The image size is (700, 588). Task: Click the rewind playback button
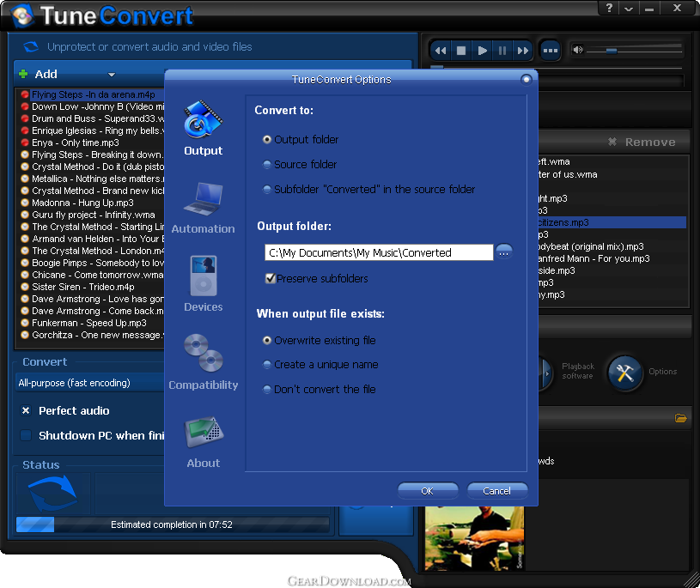pos(441,51)
